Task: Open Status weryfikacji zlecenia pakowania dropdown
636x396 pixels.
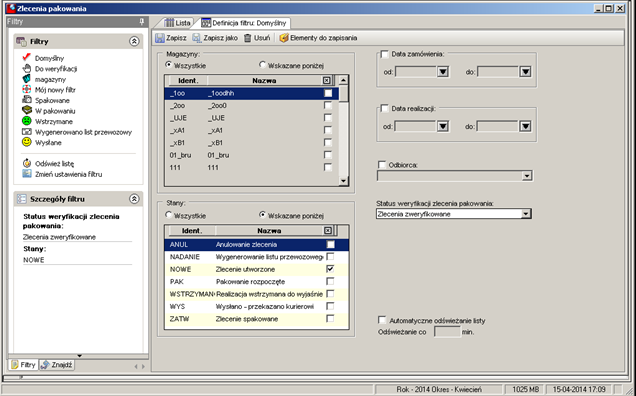Action: click(526, 214)
